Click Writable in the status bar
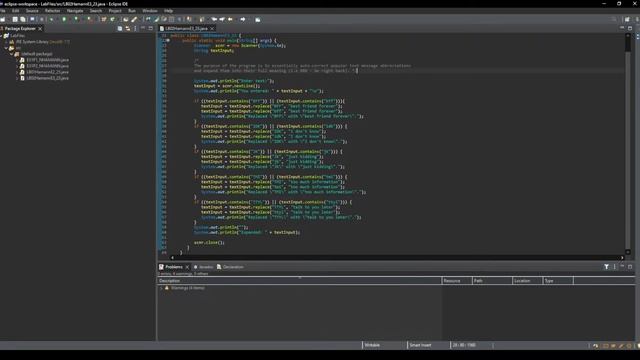The image size is (640, 360). tap(372, 345)
